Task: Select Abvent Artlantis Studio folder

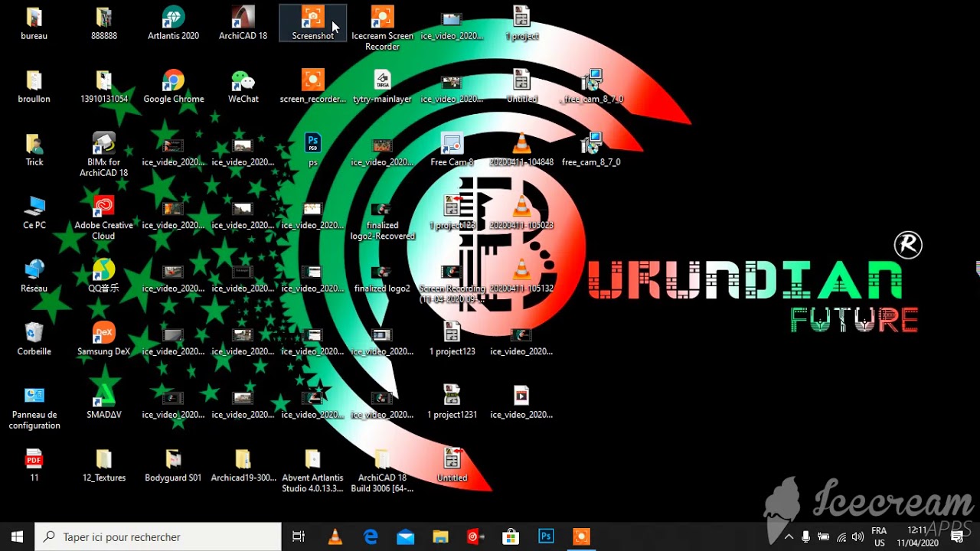Action: coord(312,471)
